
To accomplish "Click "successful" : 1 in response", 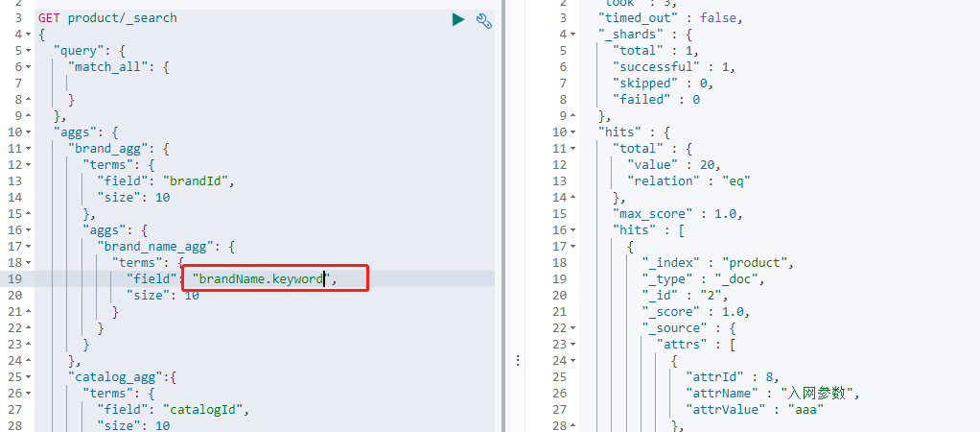I will [674, 67].
